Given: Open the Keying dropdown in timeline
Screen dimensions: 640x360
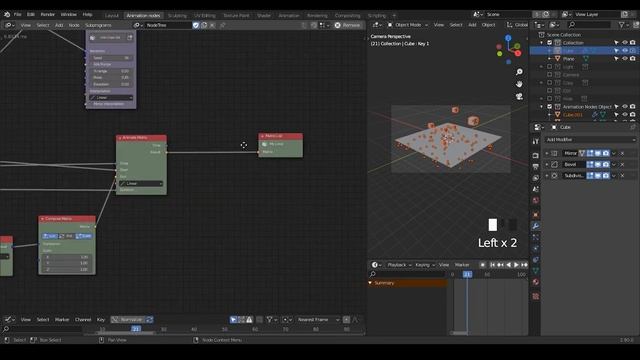Looking at the screenshot, I should pyautogui.click(x=424, y=265).
